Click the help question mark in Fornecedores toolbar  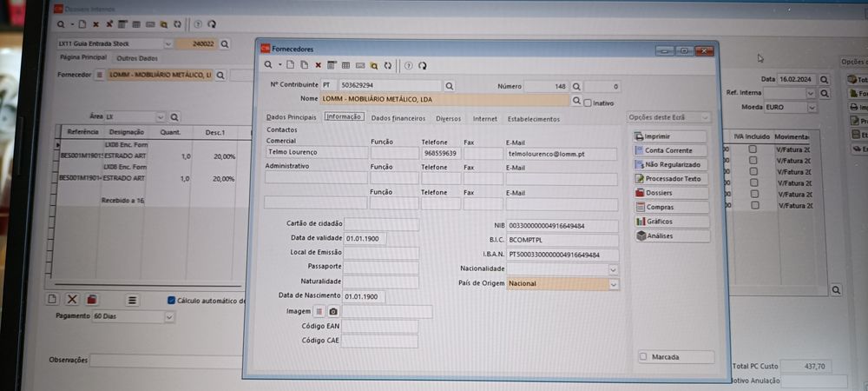pyautogui.click(x=409, y=65)
